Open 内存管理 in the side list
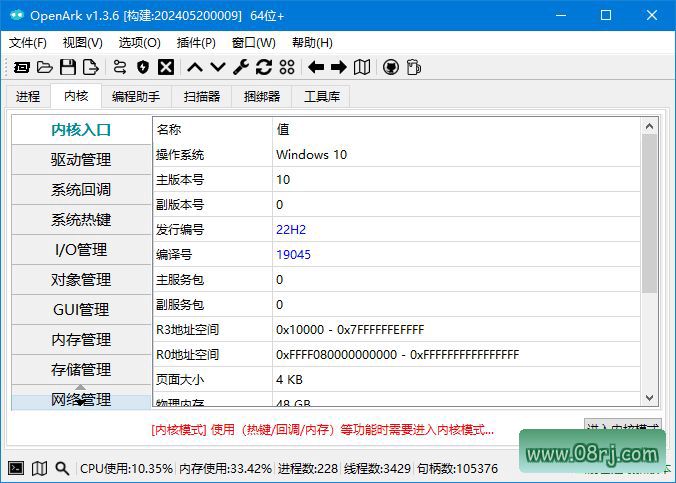The width and height of the screenshot is (676, 483). [x=81, y=339]
